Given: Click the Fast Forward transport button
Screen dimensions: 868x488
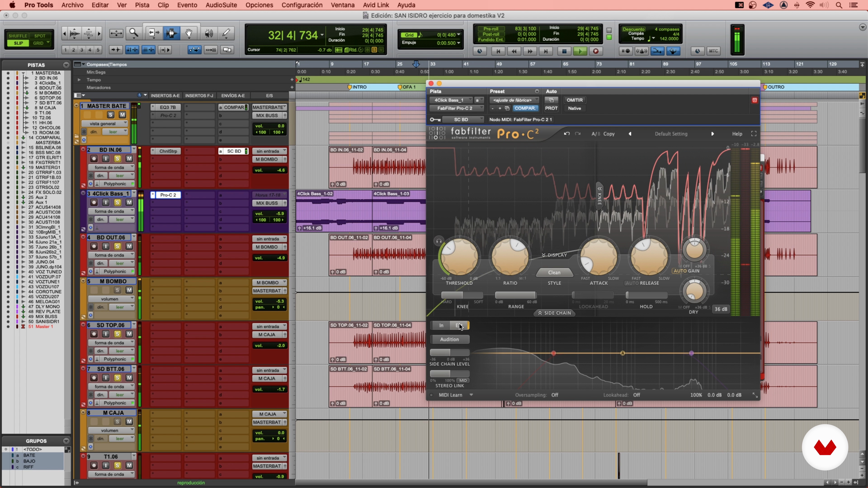Looking at the screenshot, I should pos(530,51).
